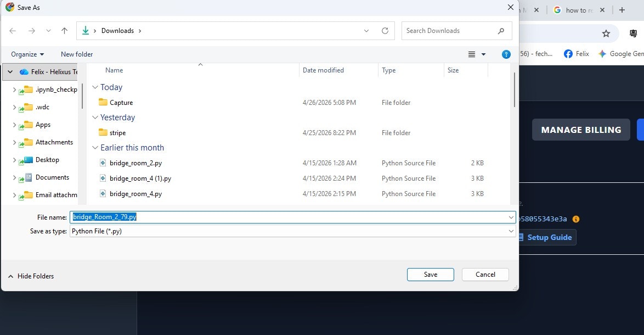Expand the Documents tree node
This screenshot has width=644, height=335.
coord(14,177)
